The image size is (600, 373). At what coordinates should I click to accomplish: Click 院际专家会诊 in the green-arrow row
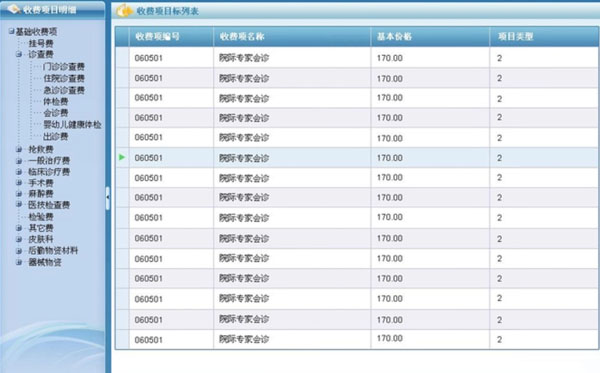[244, 158]
